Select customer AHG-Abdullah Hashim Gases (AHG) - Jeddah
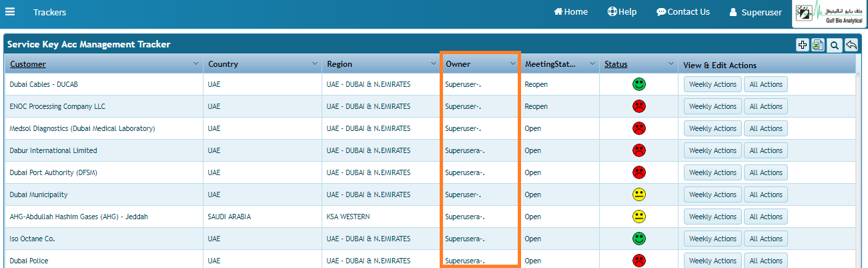 click(x=79, y=217)
